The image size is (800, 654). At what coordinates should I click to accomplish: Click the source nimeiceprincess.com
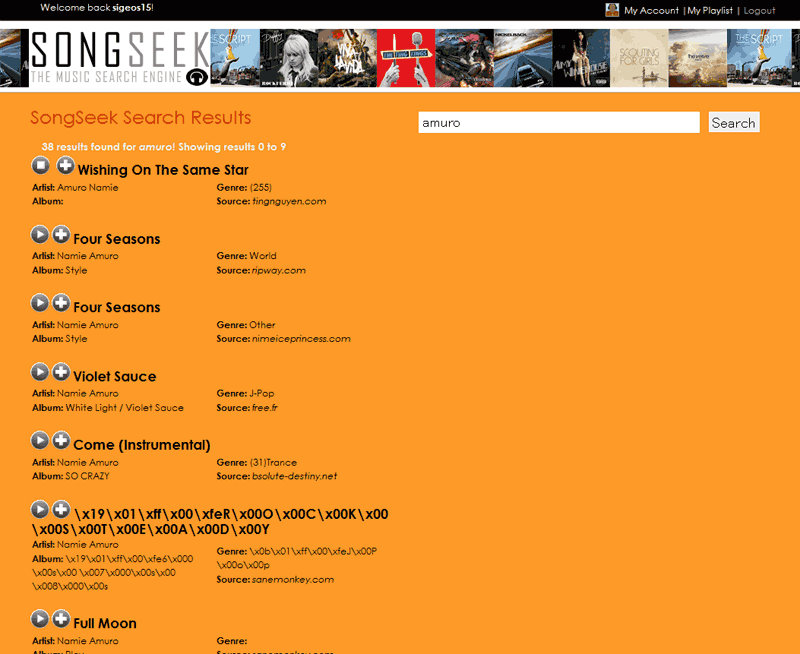tap(301, 339)
